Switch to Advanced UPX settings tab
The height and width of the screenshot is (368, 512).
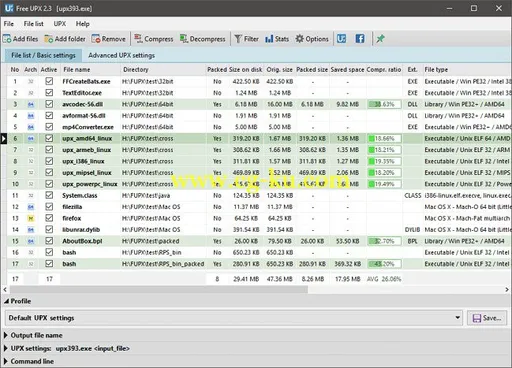pos(121,55)
